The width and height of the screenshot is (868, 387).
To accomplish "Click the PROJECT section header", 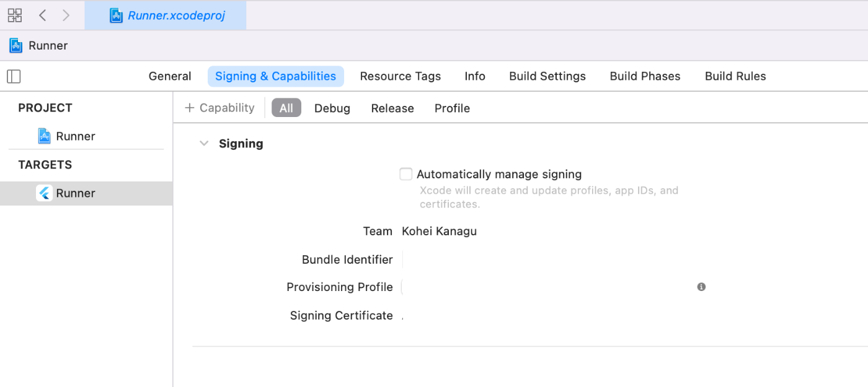I will point(45,108).
